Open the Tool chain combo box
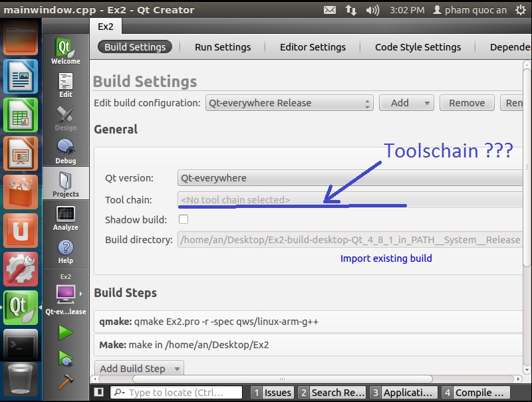 (350, 199)
